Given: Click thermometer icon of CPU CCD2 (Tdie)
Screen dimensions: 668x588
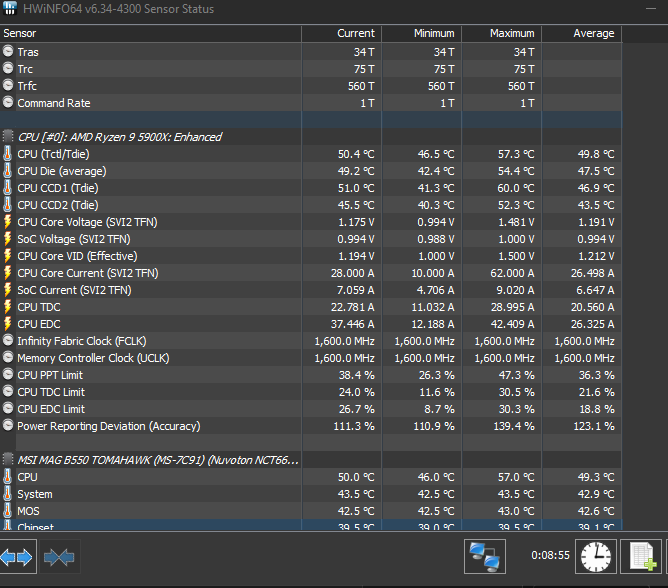Looking at the screenshot, I should coord(7,205).
